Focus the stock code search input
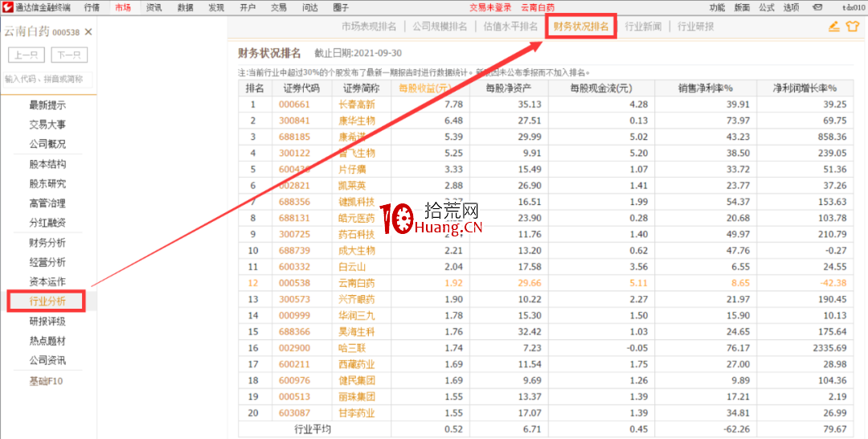The height and width of the screenshot is (439, 868). [48, 79]
